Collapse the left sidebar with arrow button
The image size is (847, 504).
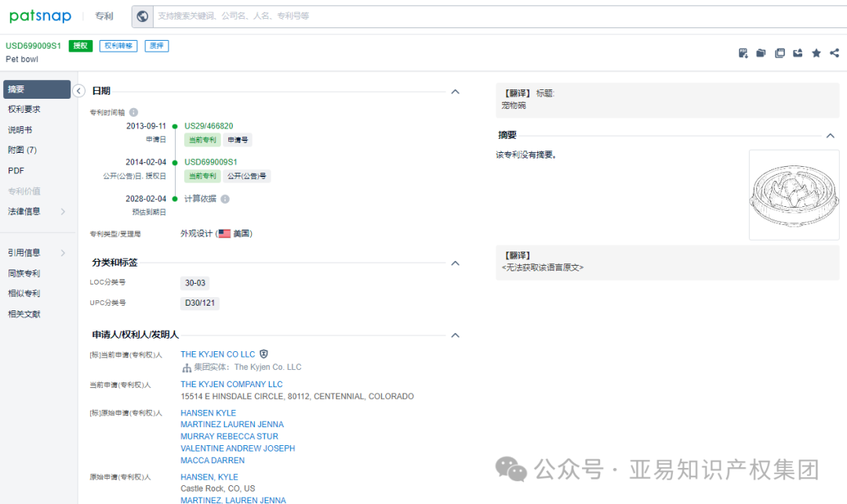pyautogui.click(x=79, y=91)
